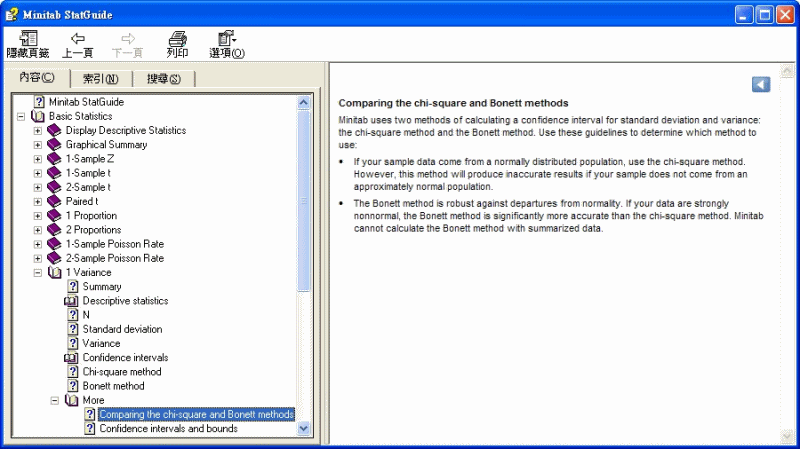Click the 1 Variance open book icon
This screenshot has width=800, height=449.
(55, 272)
